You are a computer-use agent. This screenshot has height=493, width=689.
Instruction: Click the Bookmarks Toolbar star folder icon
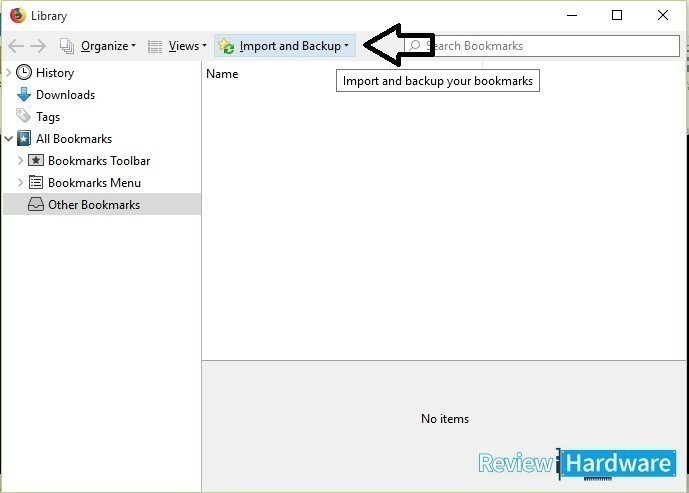click(36, 160)
